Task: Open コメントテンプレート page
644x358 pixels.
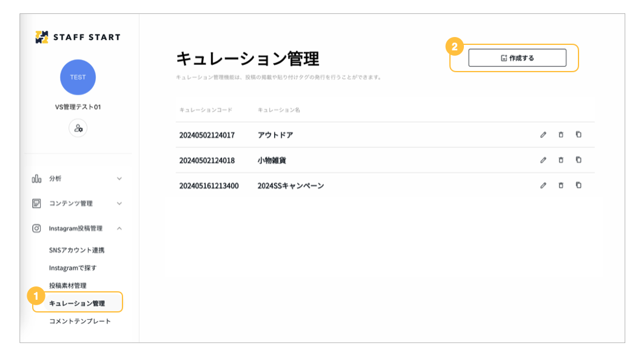Action: click(x=79, y=322)
